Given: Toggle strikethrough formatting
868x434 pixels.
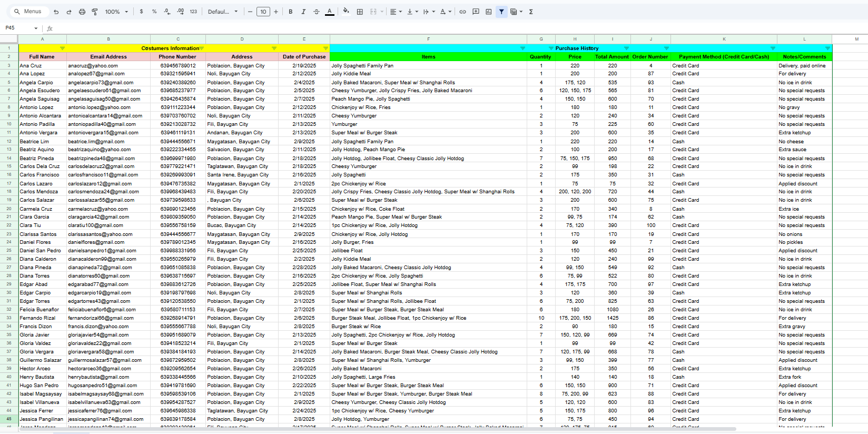Looking at the screenshot, I should coord(317,12).
